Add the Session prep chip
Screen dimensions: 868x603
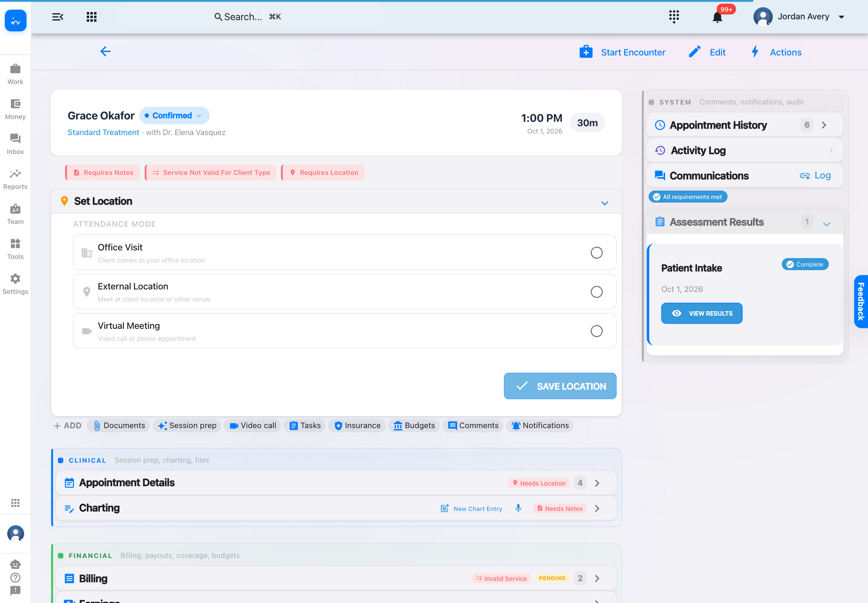pyautogui.click(x=187, y=425)
